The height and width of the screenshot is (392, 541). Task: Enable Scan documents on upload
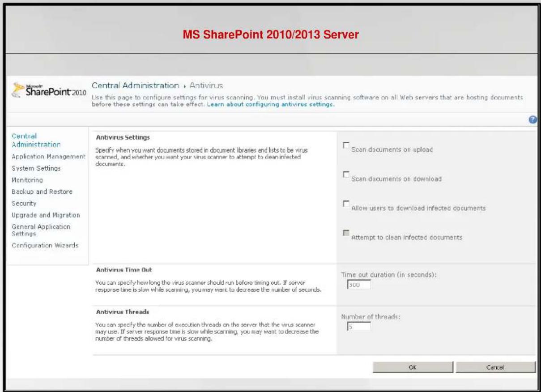coord(345,145)
